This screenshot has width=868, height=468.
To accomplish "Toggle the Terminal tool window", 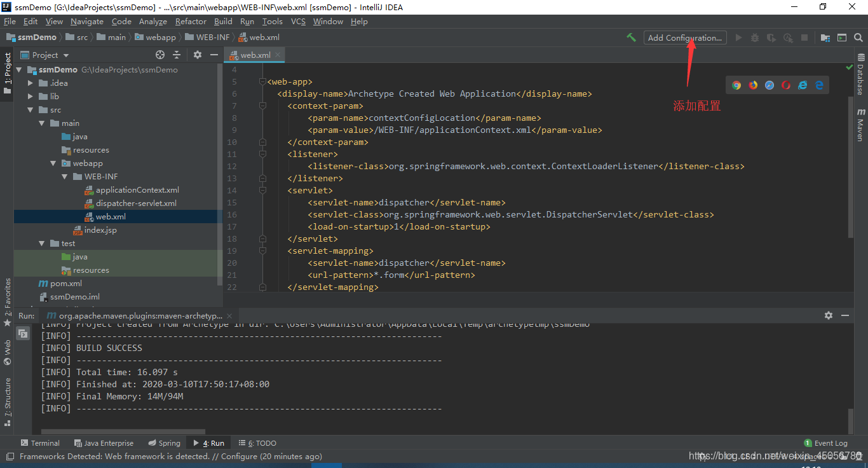I will [40, 443].
